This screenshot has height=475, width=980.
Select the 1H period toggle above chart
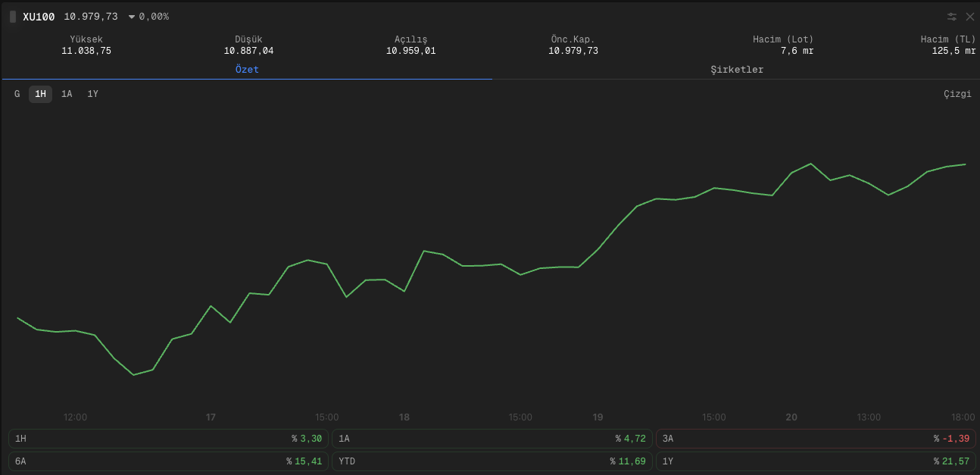(x=41, y=94)
